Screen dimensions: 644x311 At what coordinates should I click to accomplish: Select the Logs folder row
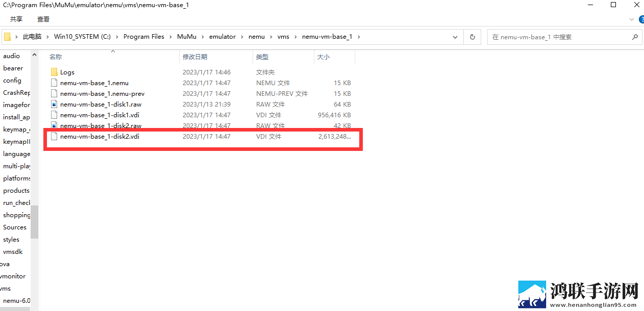coord(202,72)
